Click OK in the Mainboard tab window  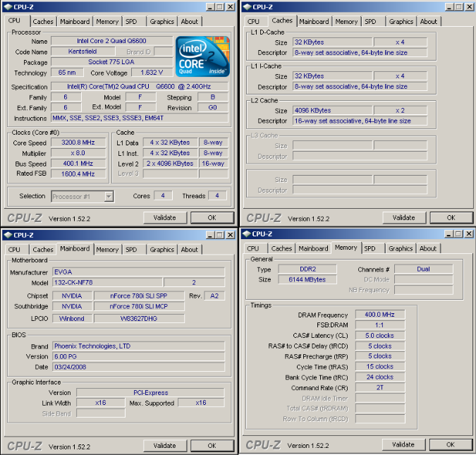coord(212,446)
